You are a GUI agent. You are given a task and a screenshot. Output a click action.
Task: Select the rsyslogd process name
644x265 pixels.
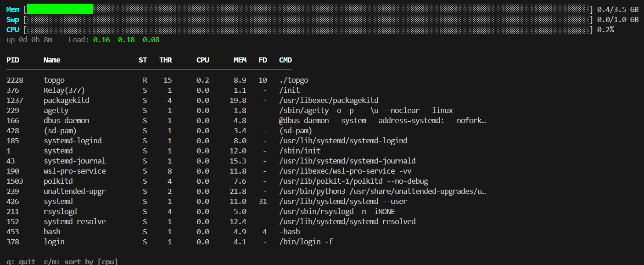pyautogui.click(x=60, y=212)
